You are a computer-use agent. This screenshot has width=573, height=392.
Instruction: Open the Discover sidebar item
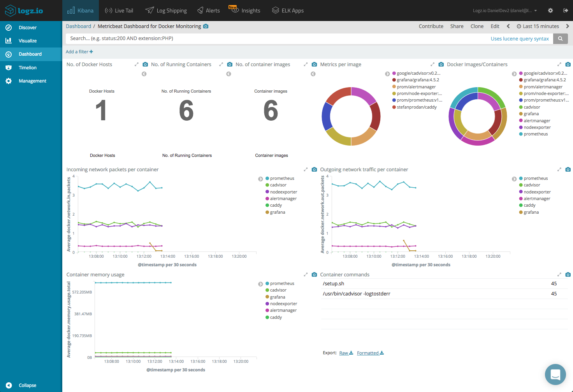[x=27, y=28]
